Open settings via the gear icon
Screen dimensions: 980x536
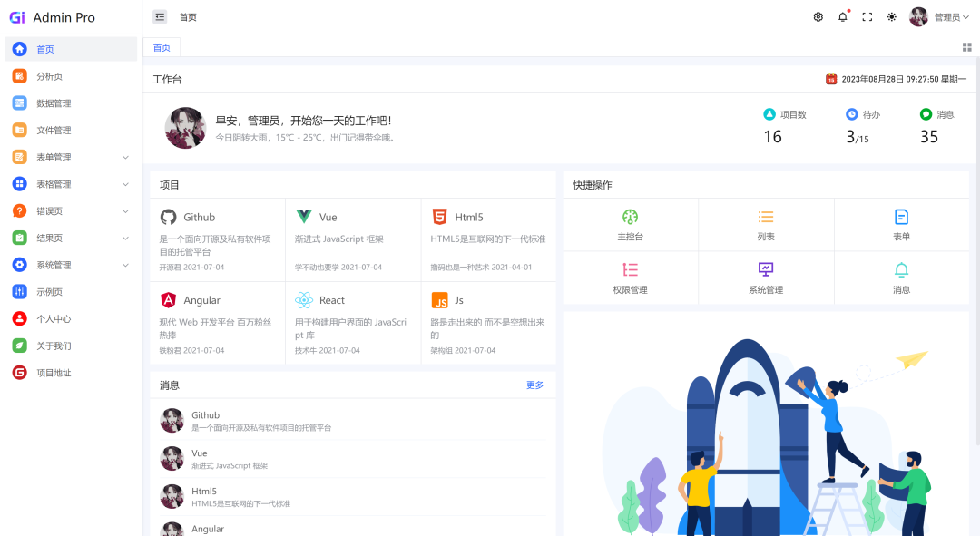pos(818,16)
